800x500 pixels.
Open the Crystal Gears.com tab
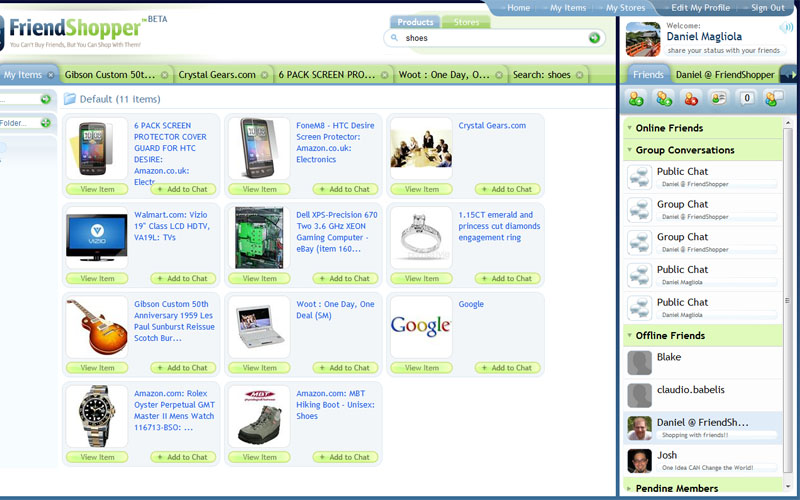217,75
